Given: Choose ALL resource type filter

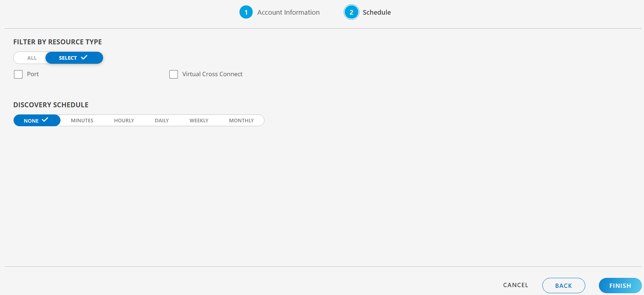Looking at the screenshot, I should 32,58.
